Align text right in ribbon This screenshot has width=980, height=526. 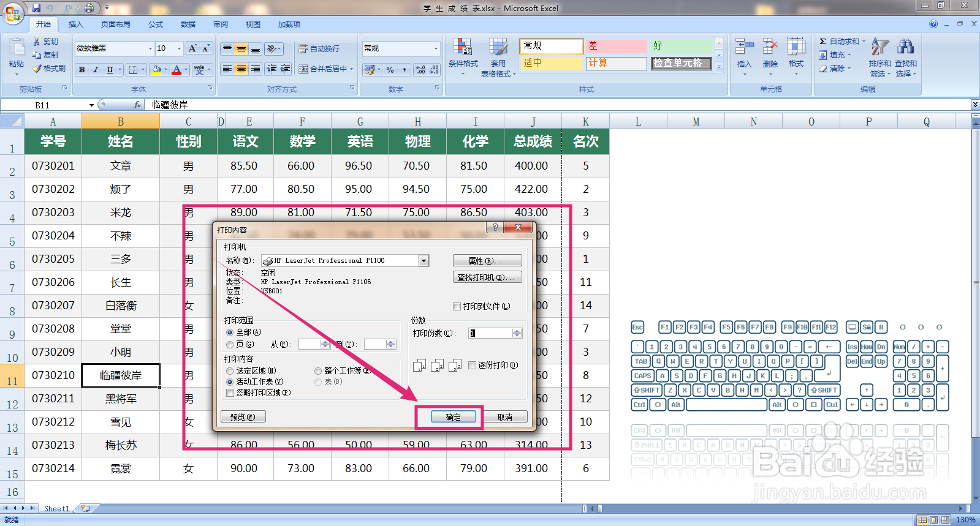(x=255, y=69)
